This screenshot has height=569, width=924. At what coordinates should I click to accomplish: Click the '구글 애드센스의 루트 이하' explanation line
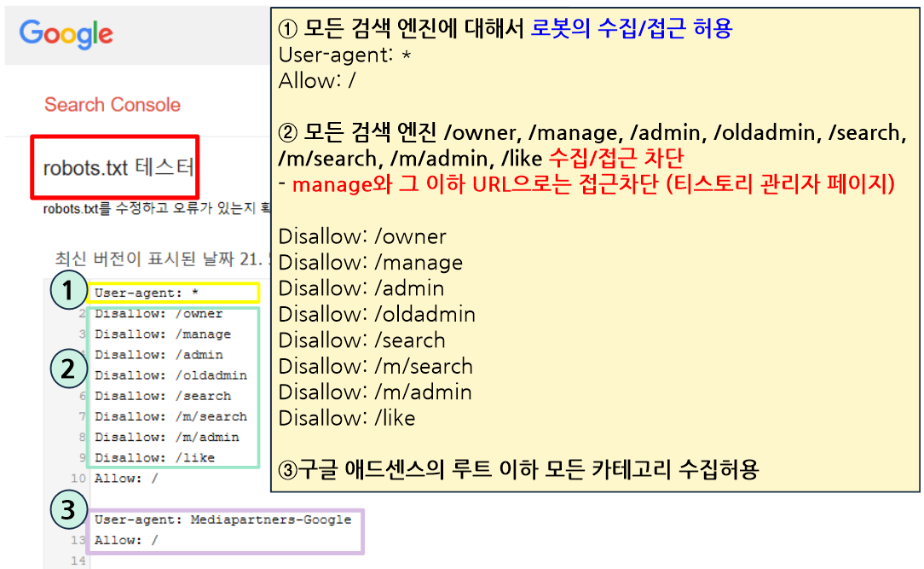pos(518,469)
